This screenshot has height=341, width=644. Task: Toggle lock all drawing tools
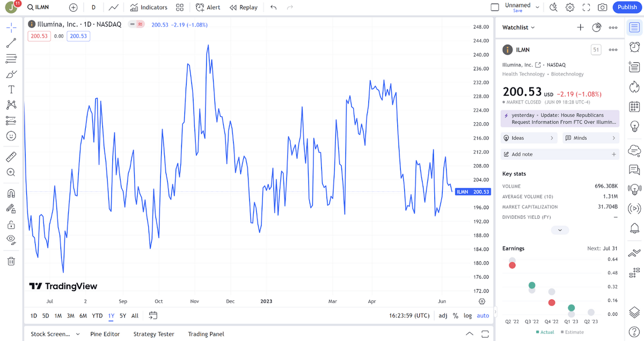11,224
